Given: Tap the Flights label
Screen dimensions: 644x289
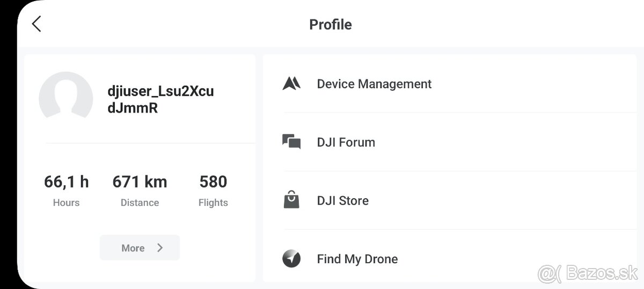Looking at the screenshot, I should pos(213,203).
